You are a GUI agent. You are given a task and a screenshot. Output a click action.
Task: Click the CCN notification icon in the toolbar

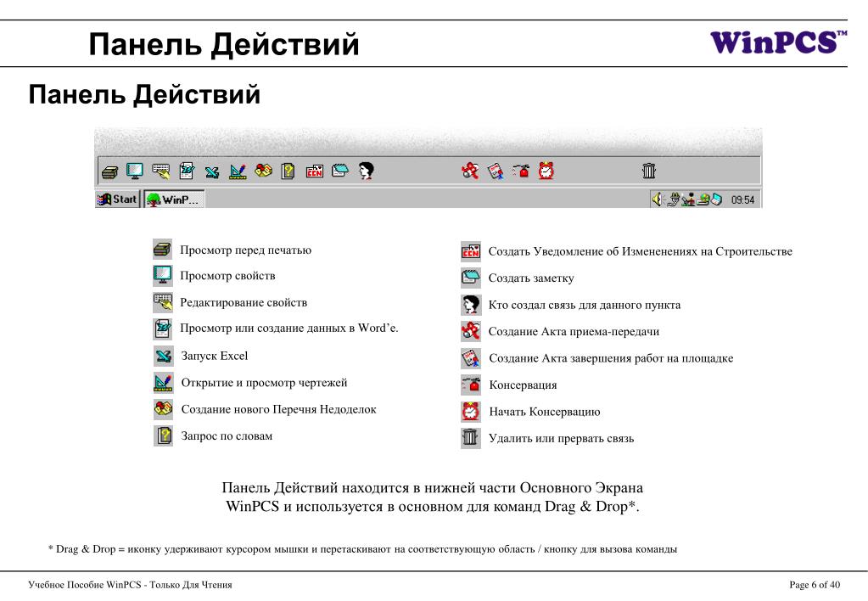click(315, 171)
